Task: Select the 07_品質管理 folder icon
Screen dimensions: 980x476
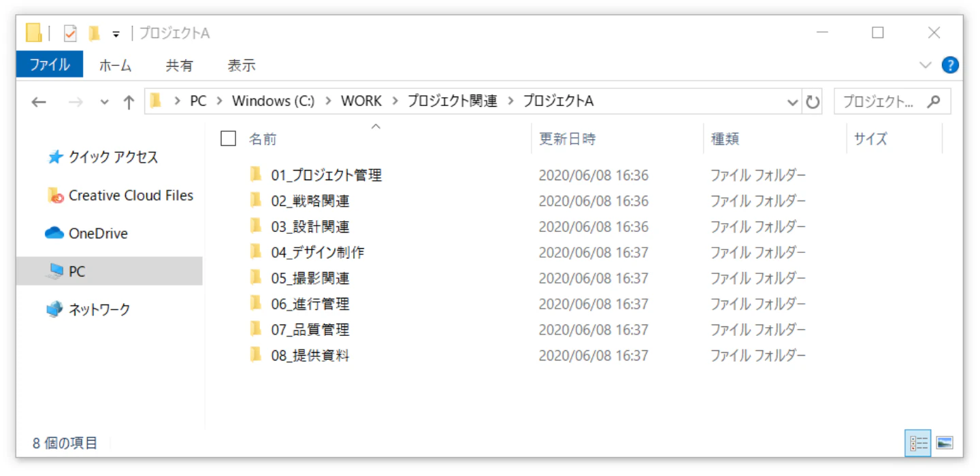Action: point(256,329)
